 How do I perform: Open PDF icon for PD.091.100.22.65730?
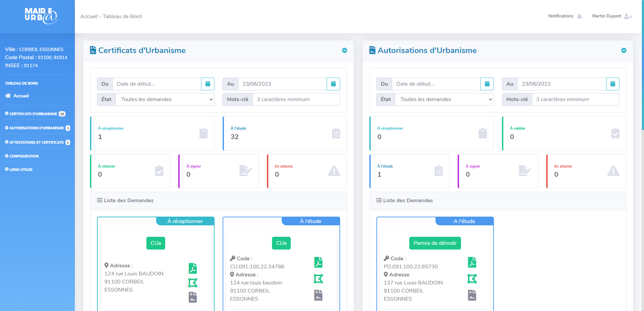coord(472,262)
